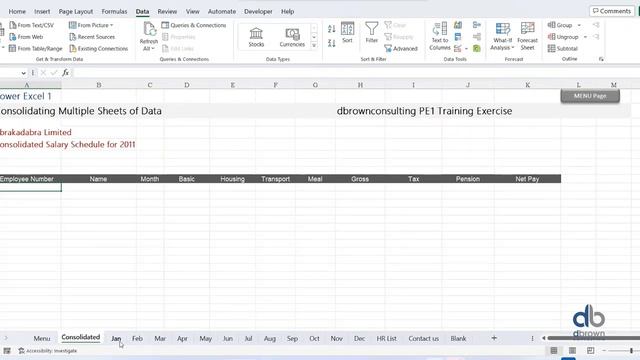This screenshot has height=360, width=640.
Task: Go to the Dec sheet tab
Action: tap(360, 338)
